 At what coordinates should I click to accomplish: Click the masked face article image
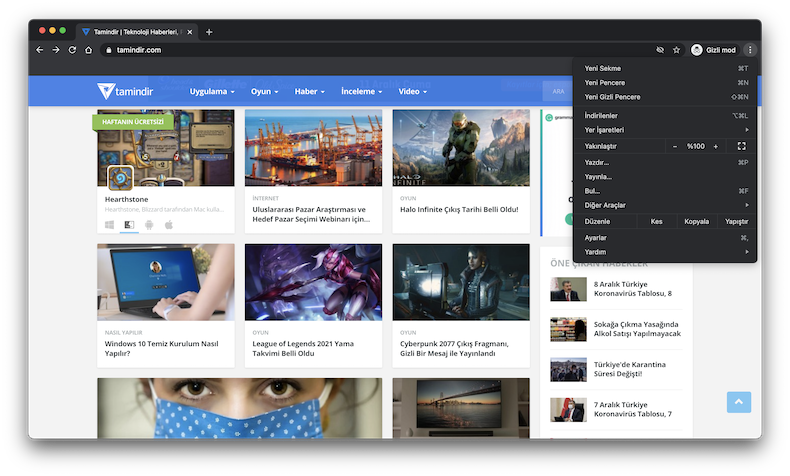point(240,408)
